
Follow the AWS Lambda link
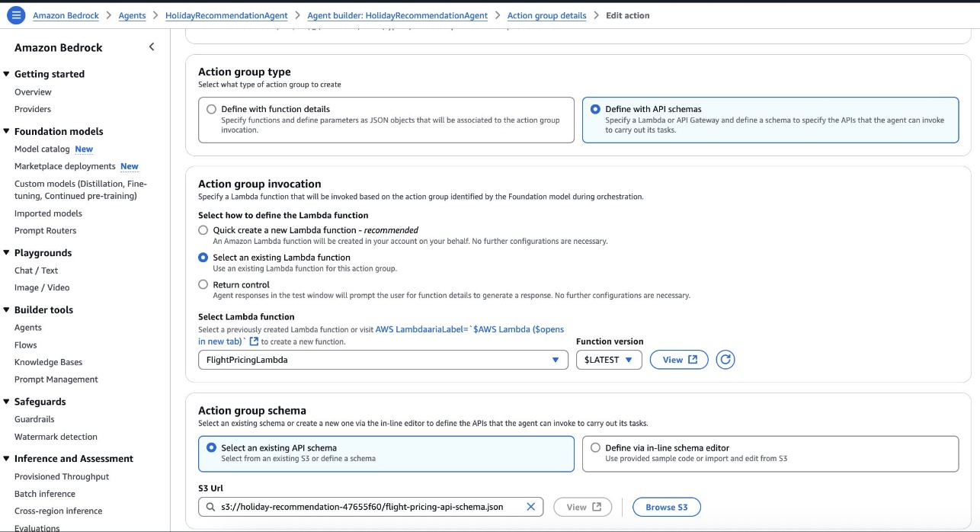(x=469, y=329)
